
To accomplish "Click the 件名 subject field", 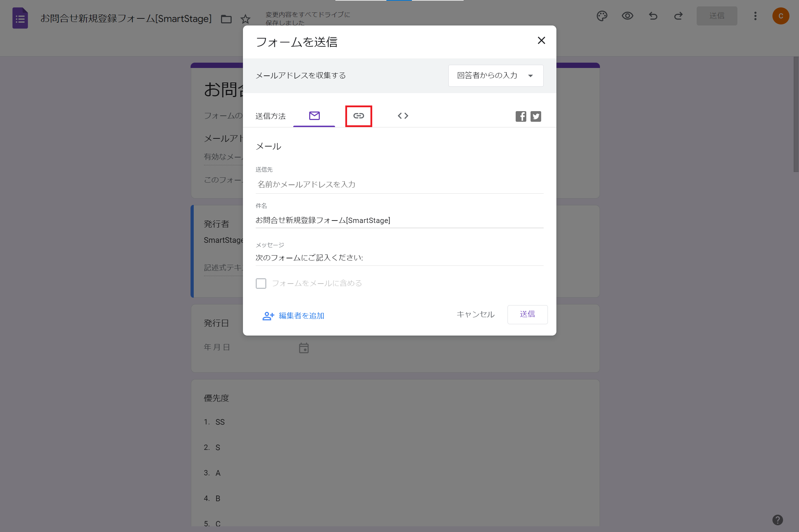I will tap(399, 220).
